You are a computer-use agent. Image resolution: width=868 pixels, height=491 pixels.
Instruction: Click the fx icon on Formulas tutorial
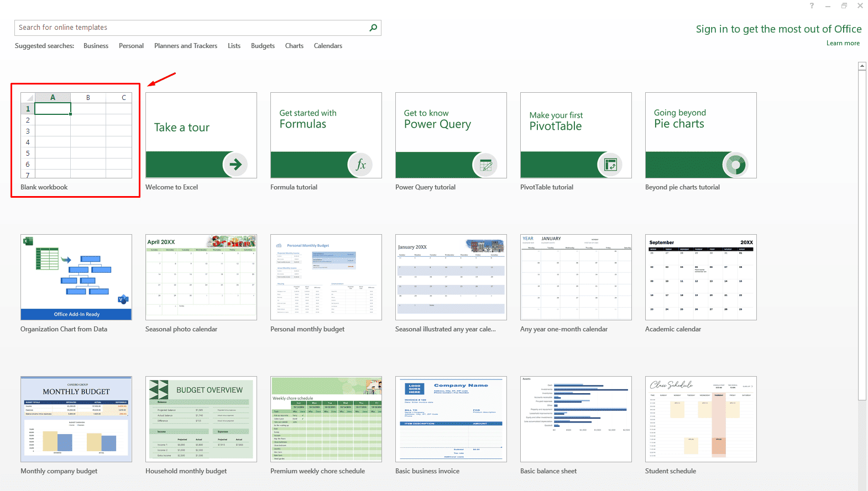pos(360,165)
